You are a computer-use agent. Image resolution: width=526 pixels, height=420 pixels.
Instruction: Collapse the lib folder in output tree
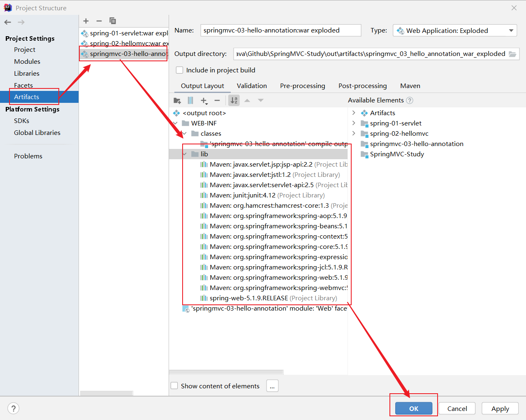tap(185, 154)
